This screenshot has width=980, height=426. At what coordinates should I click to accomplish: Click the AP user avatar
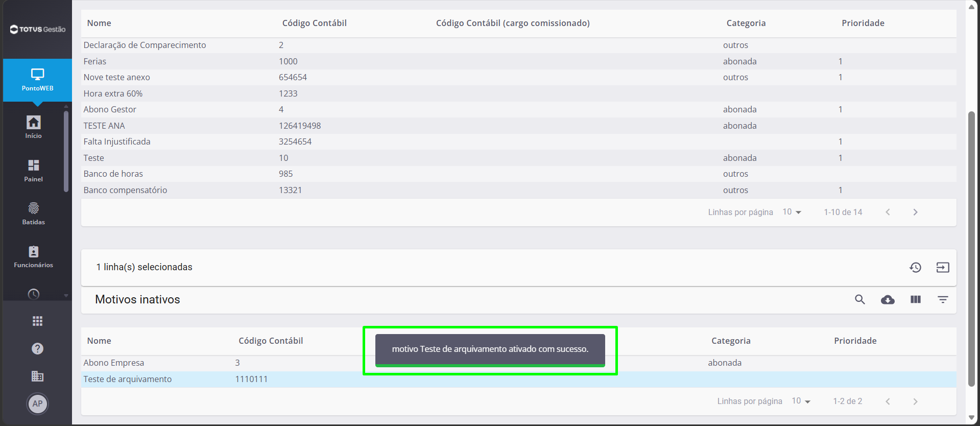coord(37,404)
